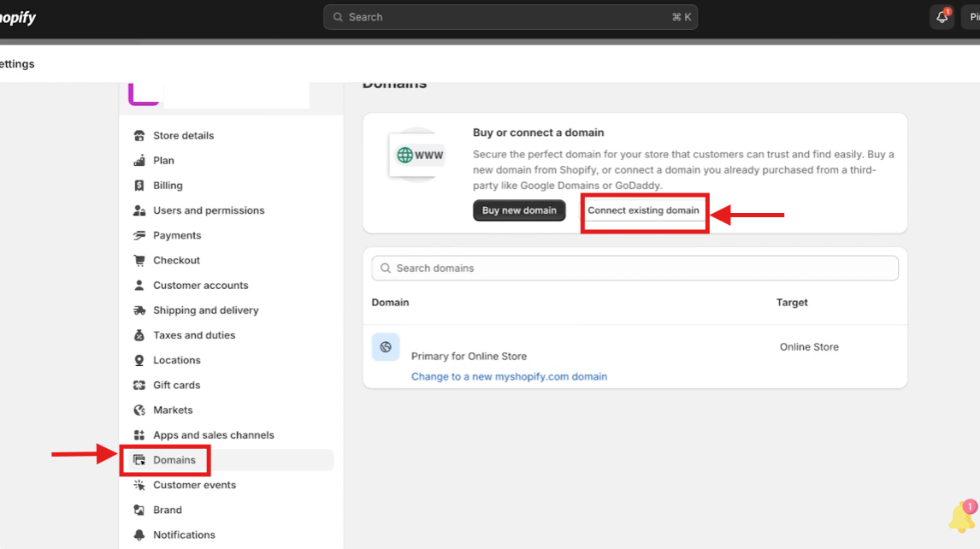Click the Domain column header
Screen dimensions: 980x549
[390, 303]
